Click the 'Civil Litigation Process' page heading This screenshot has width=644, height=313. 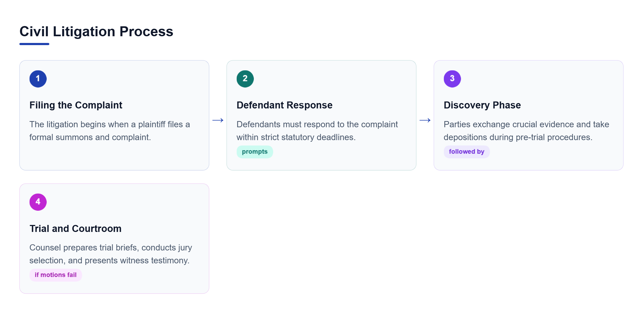click(96, 31)
